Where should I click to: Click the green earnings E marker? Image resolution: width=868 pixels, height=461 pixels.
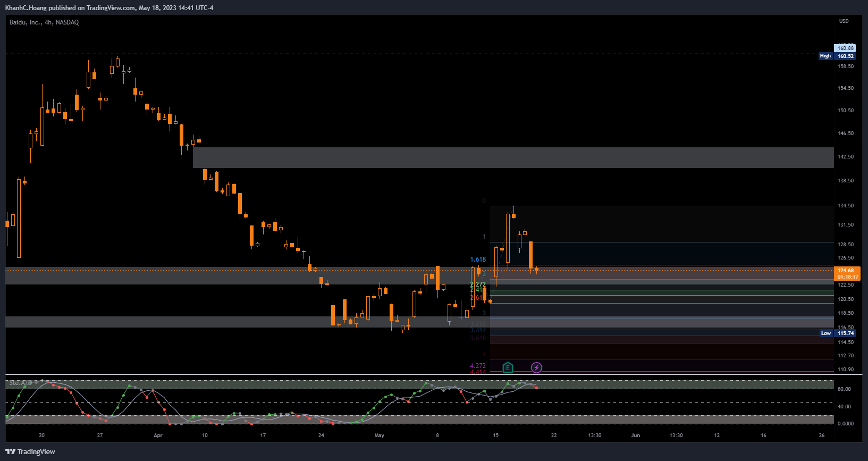click(x=508, y=367)
